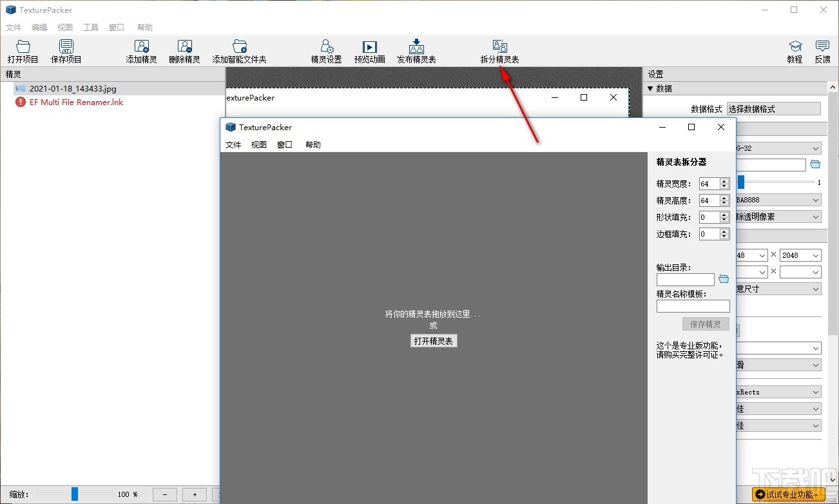Screen dimensions: 839x504
Task: Increase 形状填充 with up arrow
Action: [725, 214]
